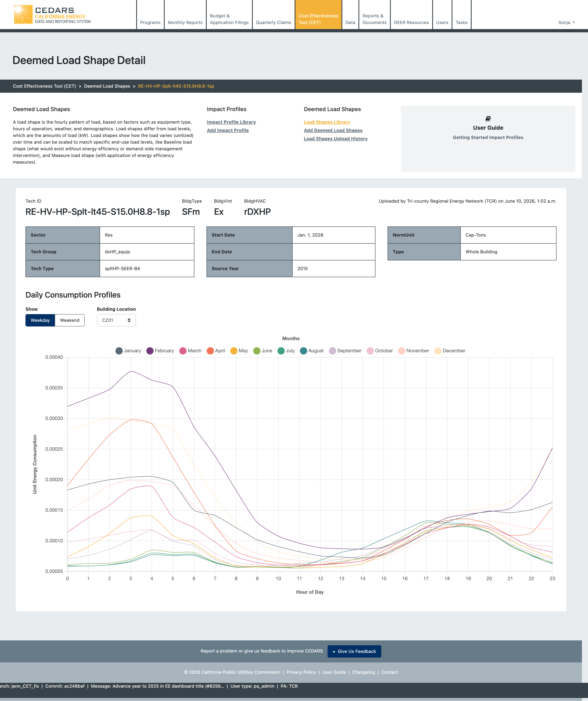Click Deemed Load Shapes breadcrumb

(107, 86)
